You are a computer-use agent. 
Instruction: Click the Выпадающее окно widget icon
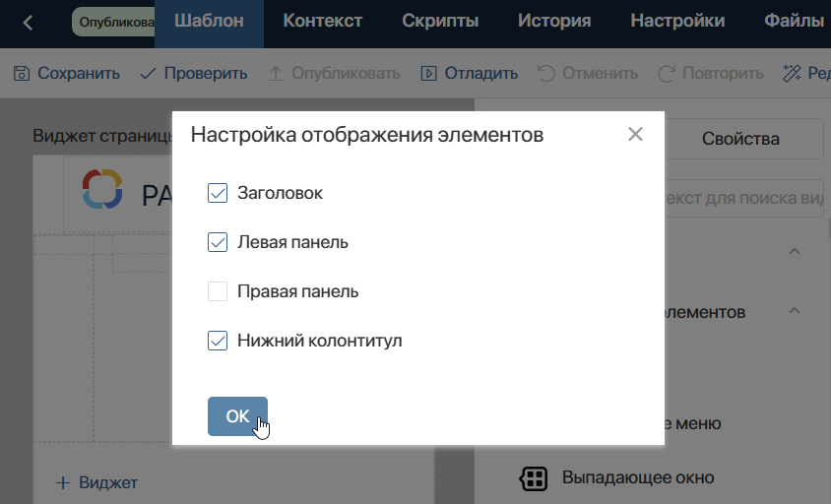533,478
